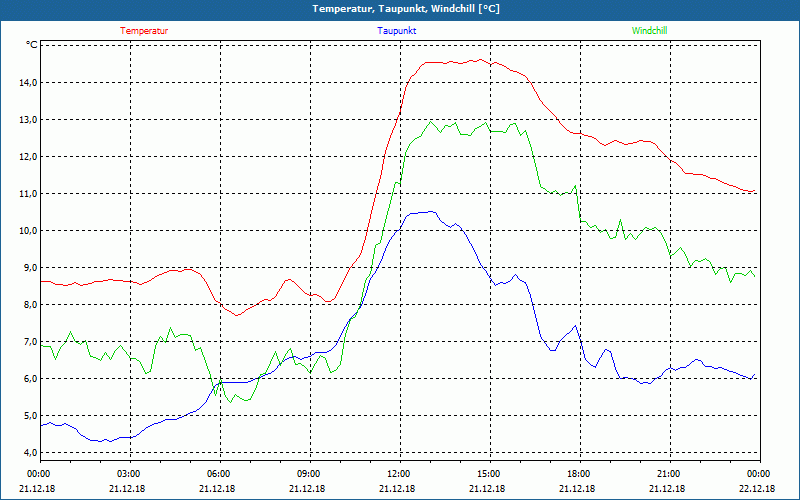
Task: Click the 13,0 y-axis value
Action: tap(29, 119)
